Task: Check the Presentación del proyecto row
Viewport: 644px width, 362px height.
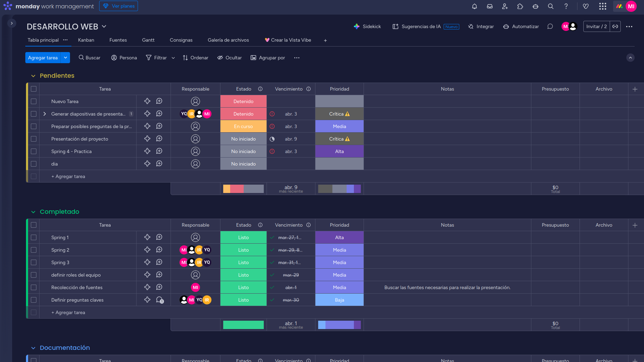Action: click(34, 139)
